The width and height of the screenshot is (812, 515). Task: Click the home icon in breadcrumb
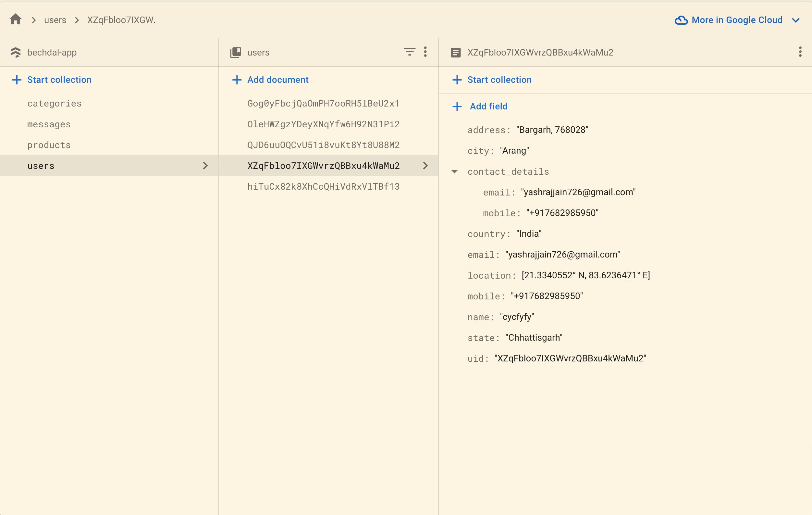(16, 19)
